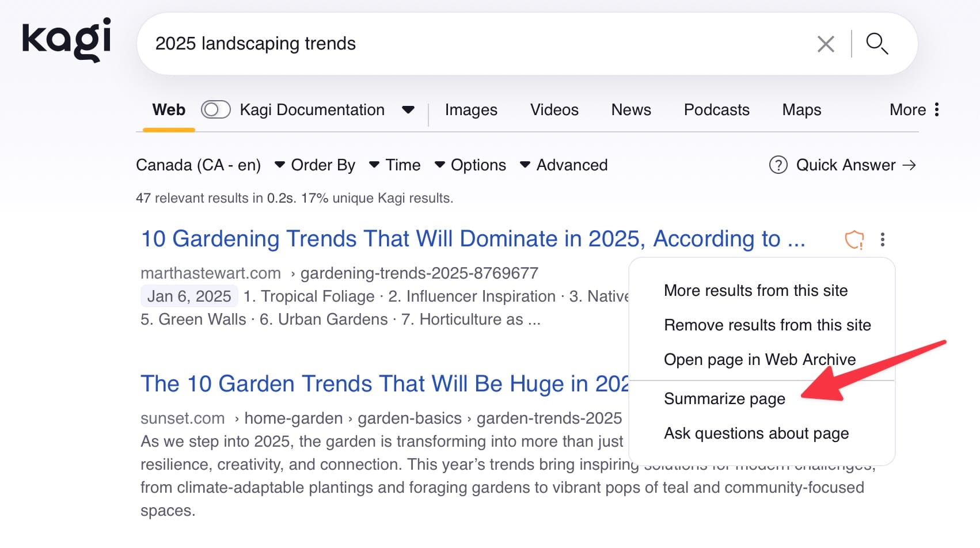
Task: Choose More results from this site
Action: tap(755, 290)
